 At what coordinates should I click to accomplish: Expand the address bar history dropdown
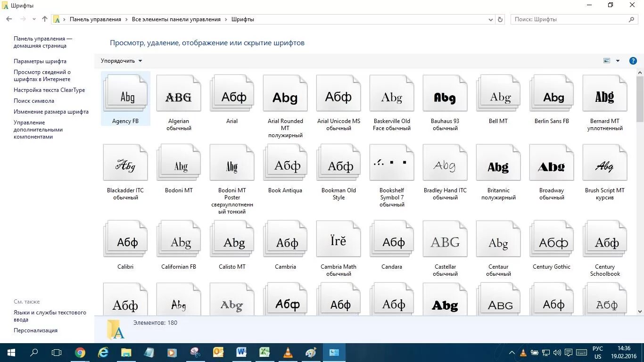pyautogui.click(x=491, y=19)
